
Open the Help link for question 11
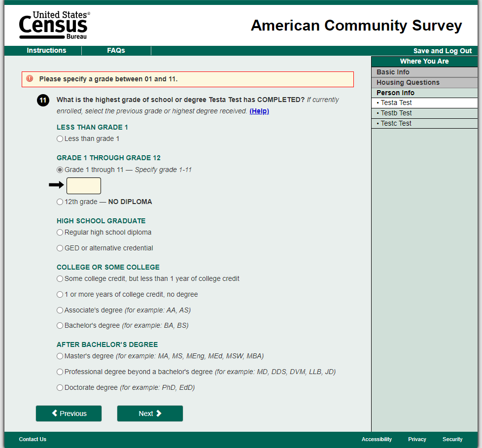[x=259, y=111]
